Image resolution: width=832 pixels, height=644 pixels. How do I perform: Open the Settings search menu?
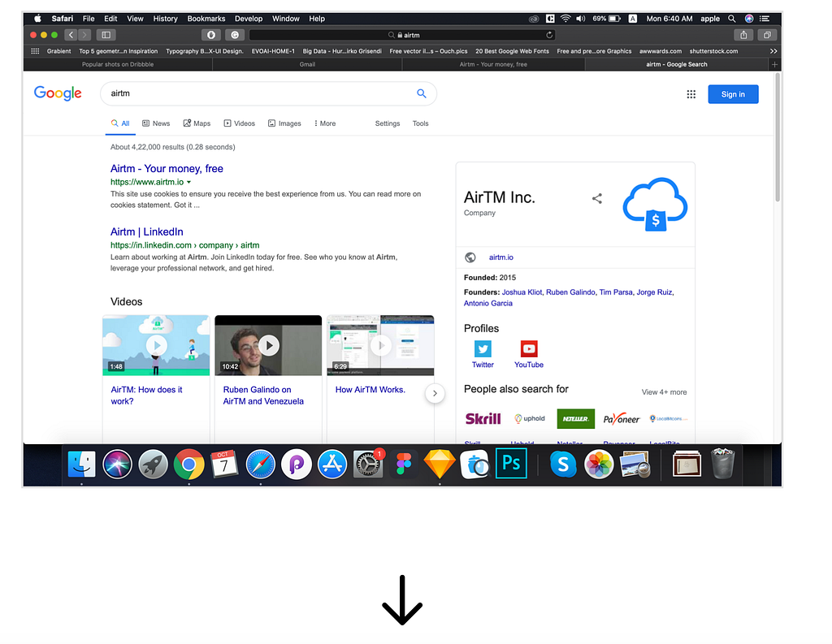point(388,123)
